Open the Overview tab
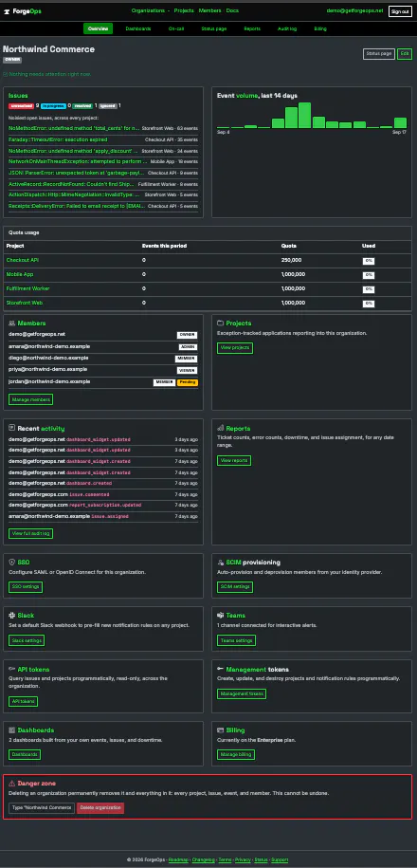Viewport: 417px width, 868px height. [x=98, y=28]
